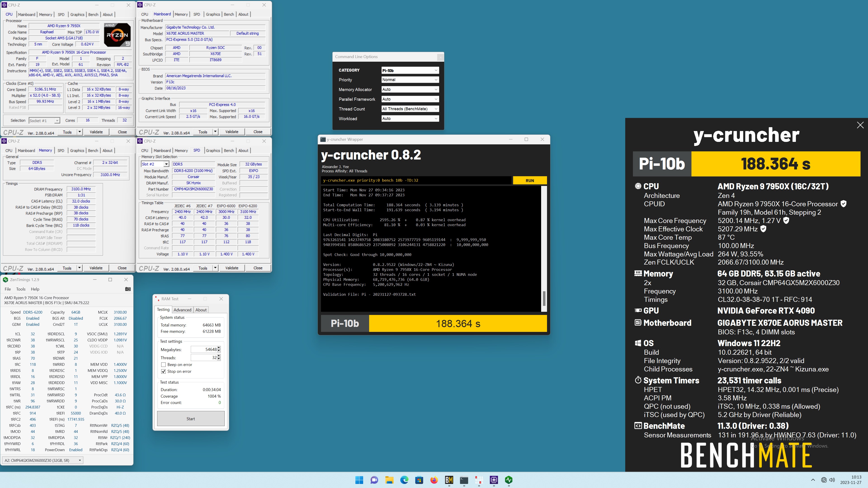Open Slot #2 memory slot dropdown
This screenshot has height=488, width=868.
click(x=155, y=164)
